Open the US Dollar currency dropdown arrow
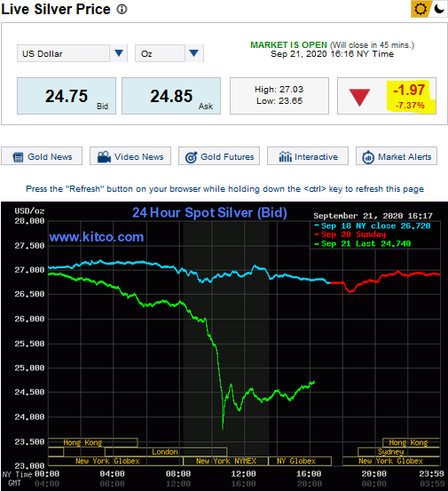This screenshot has height=491, width=448. 119,53
